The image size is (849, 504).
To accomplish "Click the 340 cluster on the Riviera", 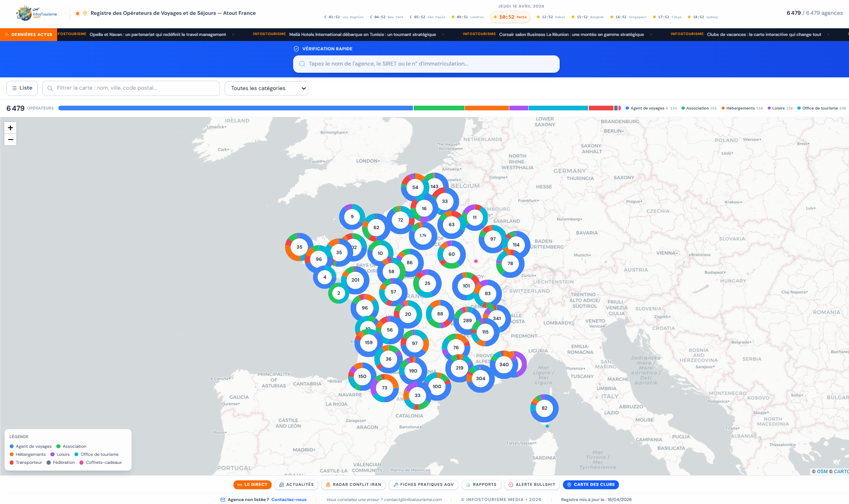I will pyautogui.click(x=504, y=364).
